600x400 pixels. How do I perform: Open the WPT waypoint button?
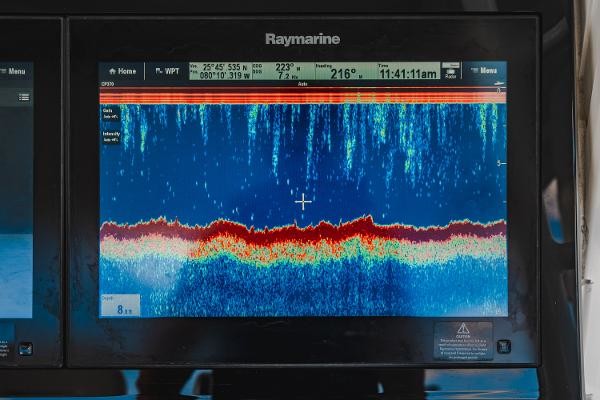click(166, 71)
